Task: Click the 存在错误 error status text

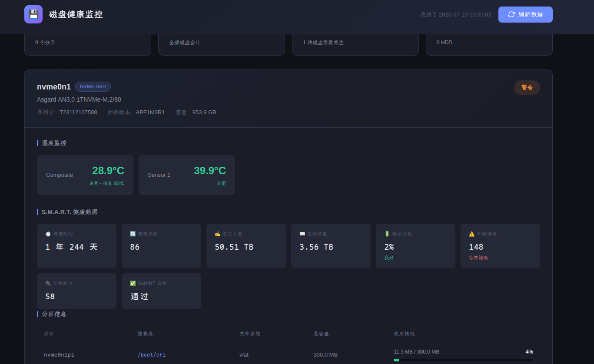Action: pos(478,258)
